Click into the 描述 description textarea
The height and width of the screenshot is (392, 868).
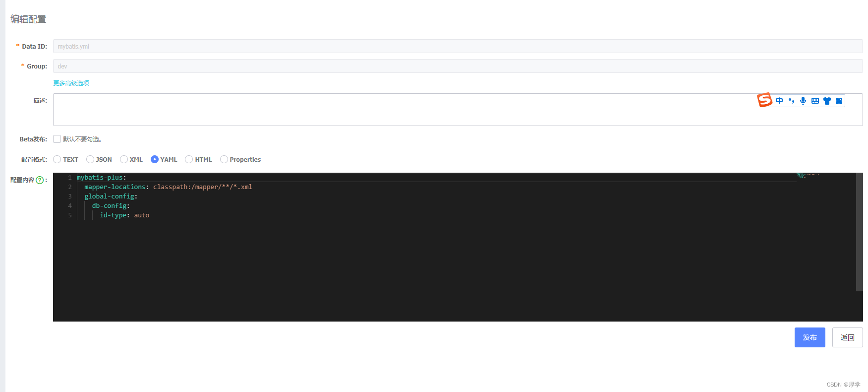pos(458,110)
